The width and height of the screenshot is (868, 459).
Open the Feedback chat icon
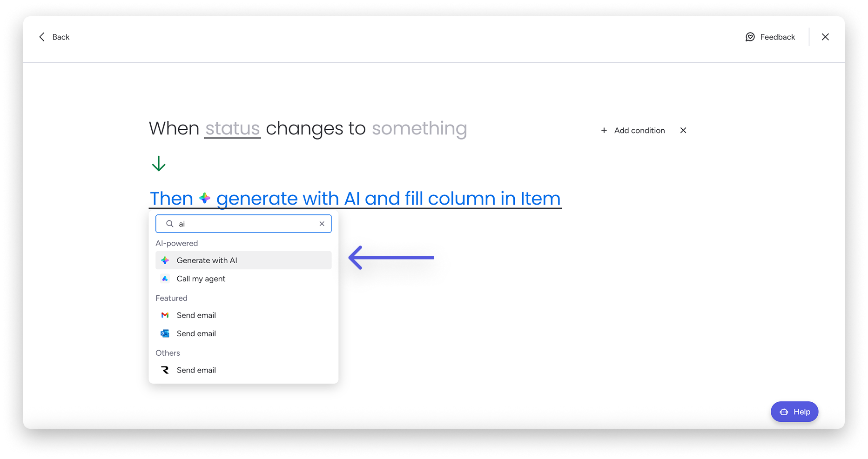pos(750,37)
